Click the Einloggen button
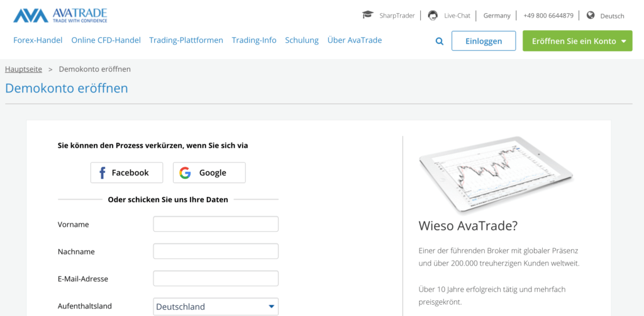Image resolution: width=644 pixels, height=316 pixels. click(x=484, y=41)
